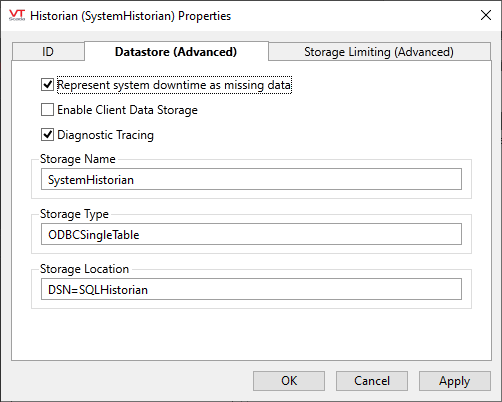Click the 'Storage Location' group heading
This screenshot has width=502, height=402.
84,269
